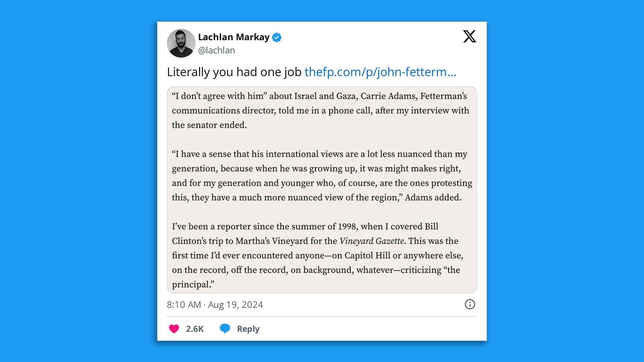The width and height of the screenshot is (644, 362).
Task: Click the Carrie Adams quote paragraph
Action: tap(319, 111)
